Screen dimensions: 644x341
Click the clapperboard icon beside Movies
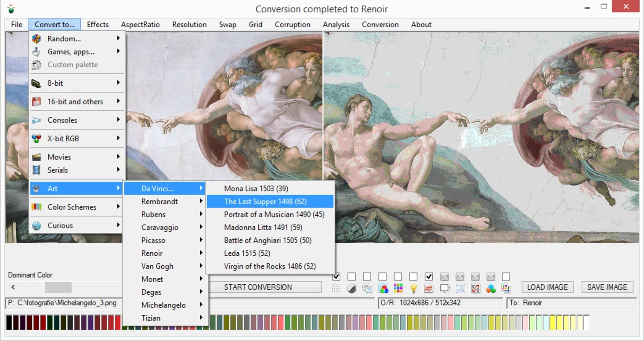click(37, 157)
